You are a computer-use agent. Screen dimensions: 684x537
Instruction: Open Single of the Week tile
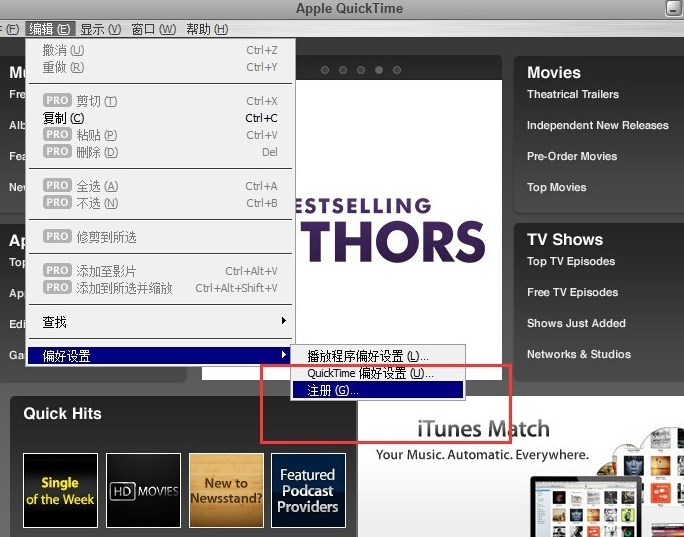[60, 491]
